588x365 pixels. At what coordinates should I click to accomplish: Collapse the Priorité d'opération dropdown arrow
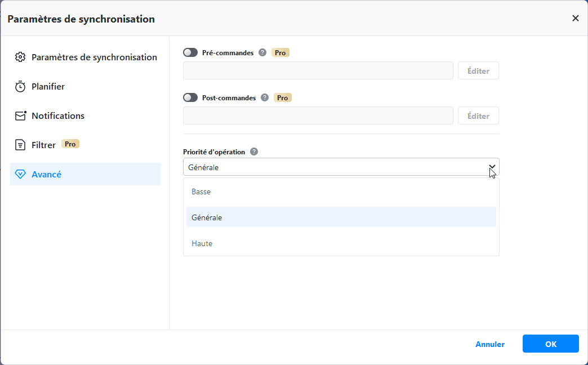pos(492,167)
